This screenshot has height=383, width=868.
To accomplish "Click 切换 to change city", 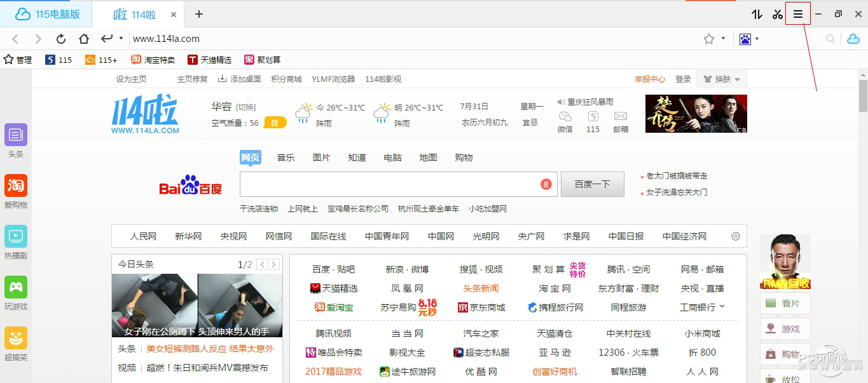I will (x=245, y=107).
